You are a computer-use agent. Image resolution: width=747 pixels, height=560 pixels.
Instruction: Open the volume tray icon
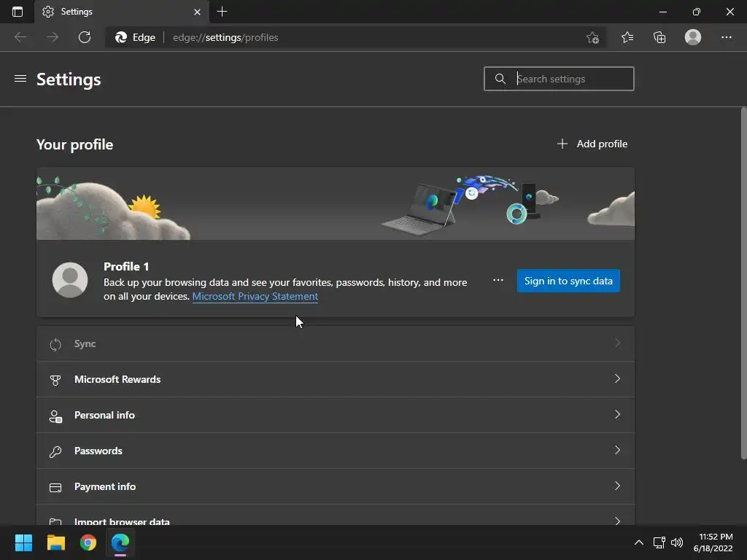click(x=677, y=542)
